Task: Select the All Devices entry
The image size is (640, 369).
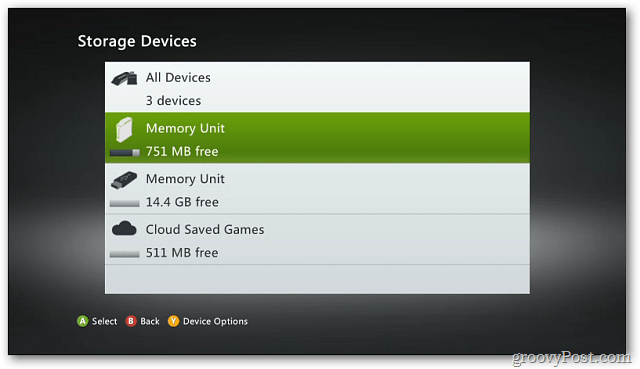Action: point(317,87)
